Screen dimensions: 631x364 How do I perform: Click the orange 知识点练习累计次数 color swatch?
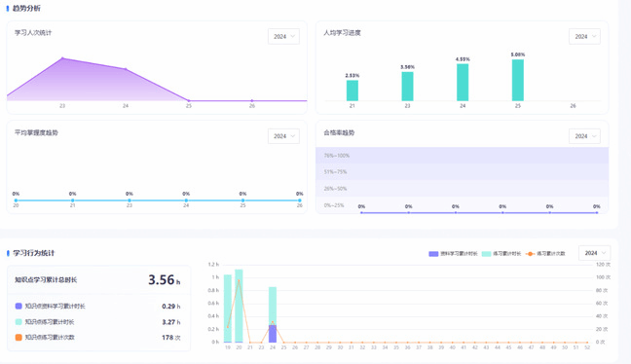19,337
